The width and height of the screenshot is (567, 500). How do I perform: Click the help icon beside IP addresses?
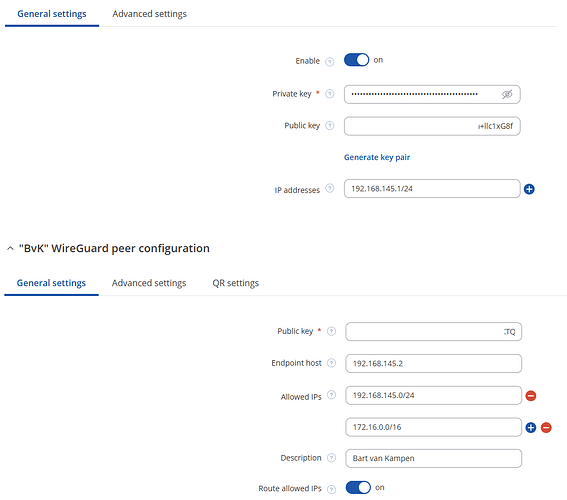tap(329, 188)
